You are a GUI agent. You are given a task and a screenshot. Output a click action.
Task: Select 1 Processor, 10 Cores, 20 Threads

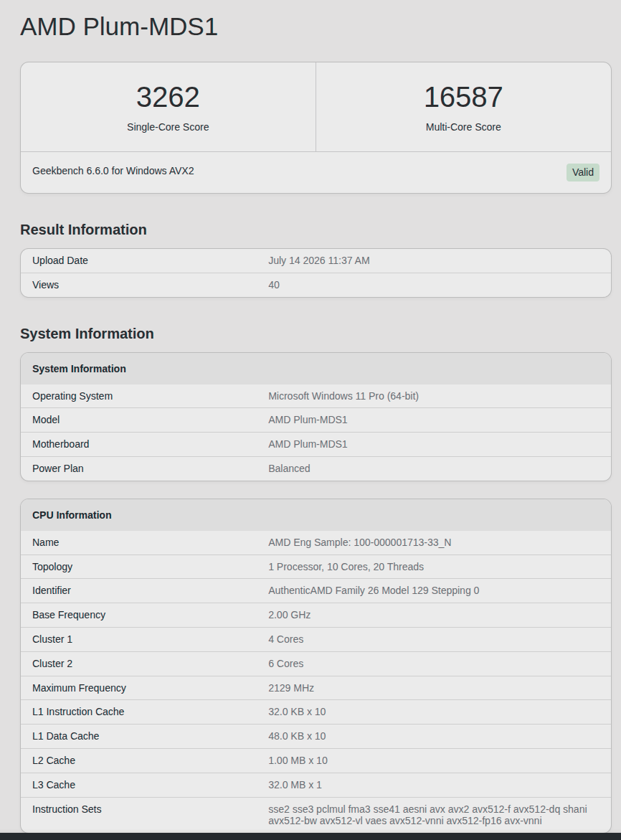click(x=346, y=567)
